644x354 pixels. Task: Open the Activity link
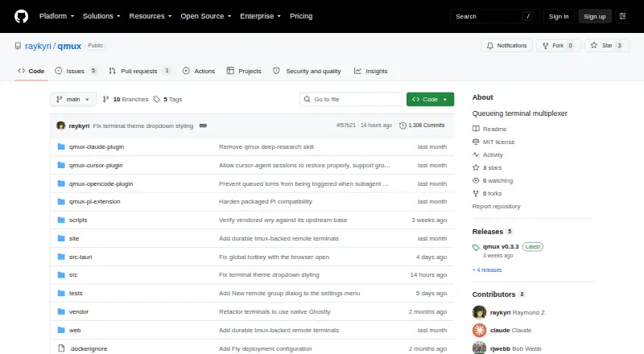(488, 154)
